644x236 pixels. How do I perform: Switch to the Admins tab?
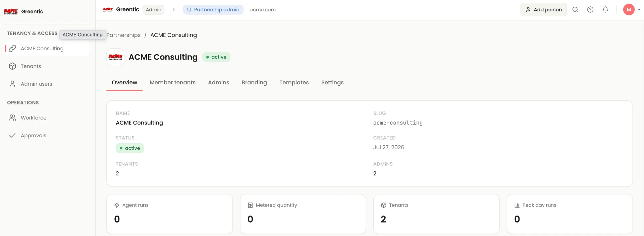tap(218, 83)
